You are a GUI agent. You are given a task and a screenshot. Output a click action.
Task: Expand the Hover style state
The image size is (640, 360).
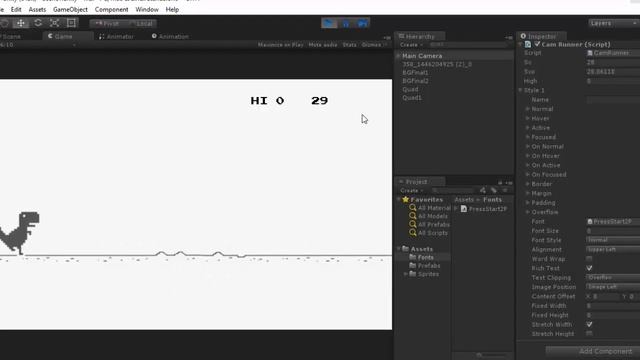(527, 118)
